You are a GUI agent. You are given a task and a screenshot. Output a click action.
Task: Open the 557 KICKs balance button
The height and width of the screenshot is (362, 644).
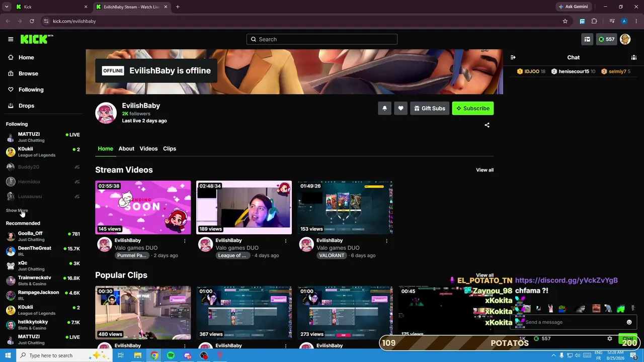click(x=606, y=39)
